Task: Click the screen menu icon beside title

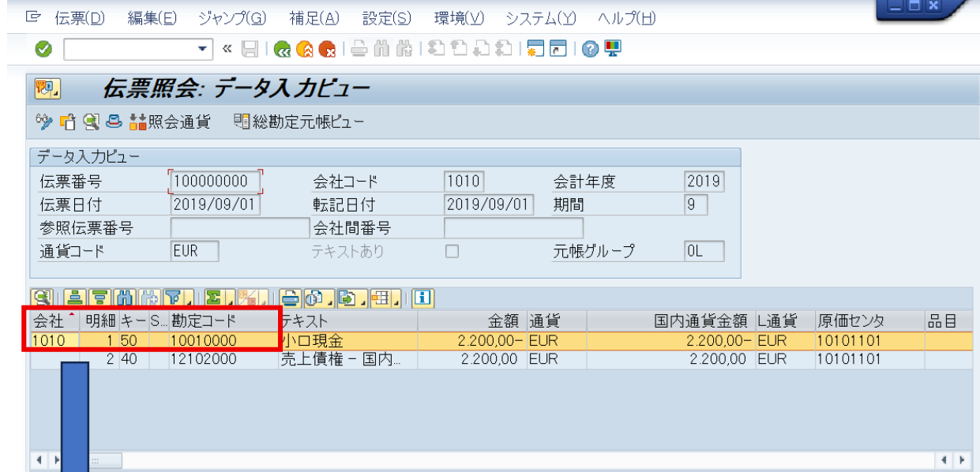Action: click(47, 89)
